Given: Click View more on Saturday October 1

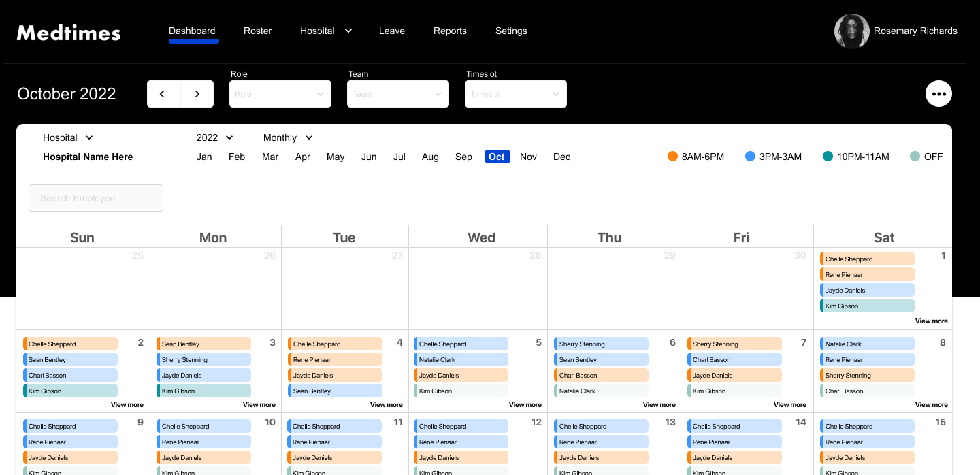Looking at the screenshot, I should 931,321.
